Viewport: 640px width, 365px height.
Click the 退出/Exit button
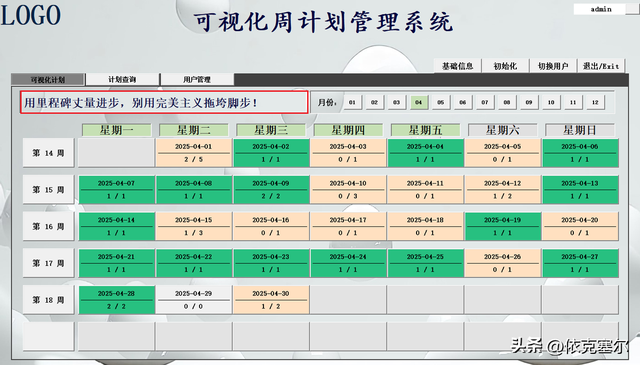click(601, 66)
